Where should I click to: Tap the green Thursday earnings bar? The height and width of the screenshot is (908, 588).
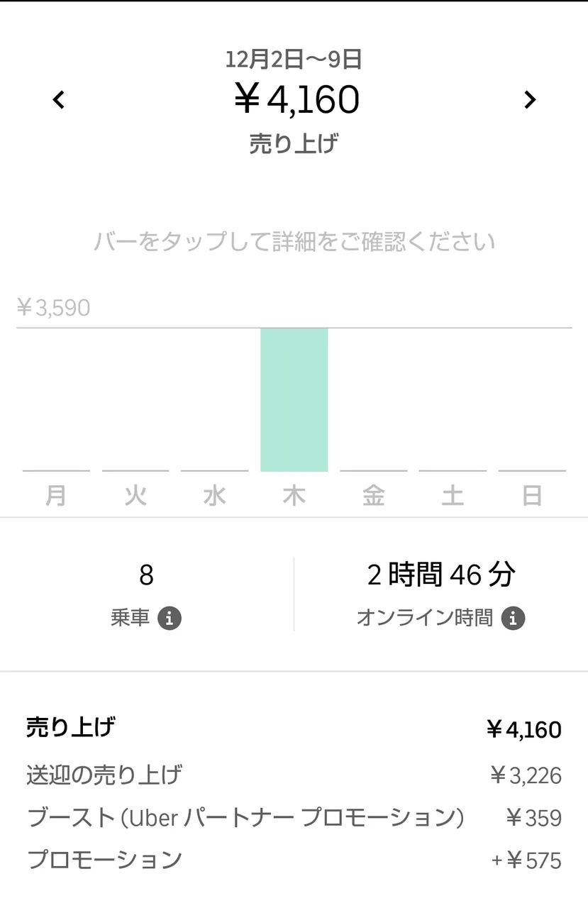pyautogui.click(x=294, y=399)
